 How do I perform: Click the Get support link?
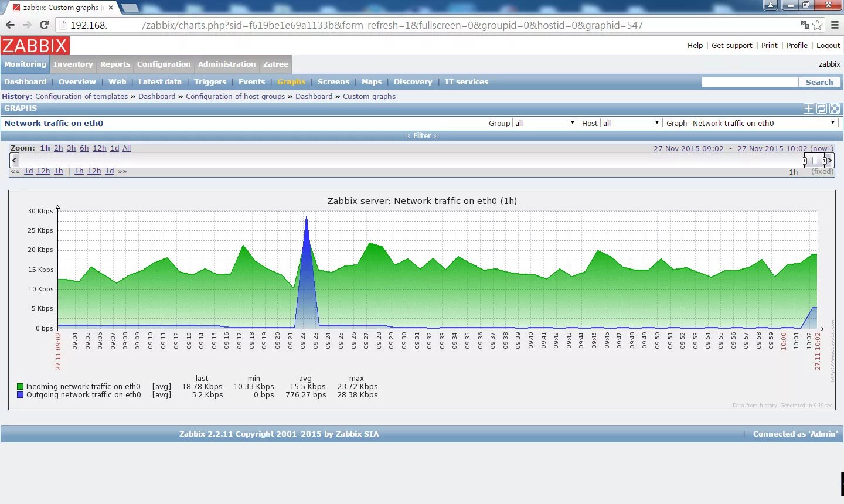732,46
